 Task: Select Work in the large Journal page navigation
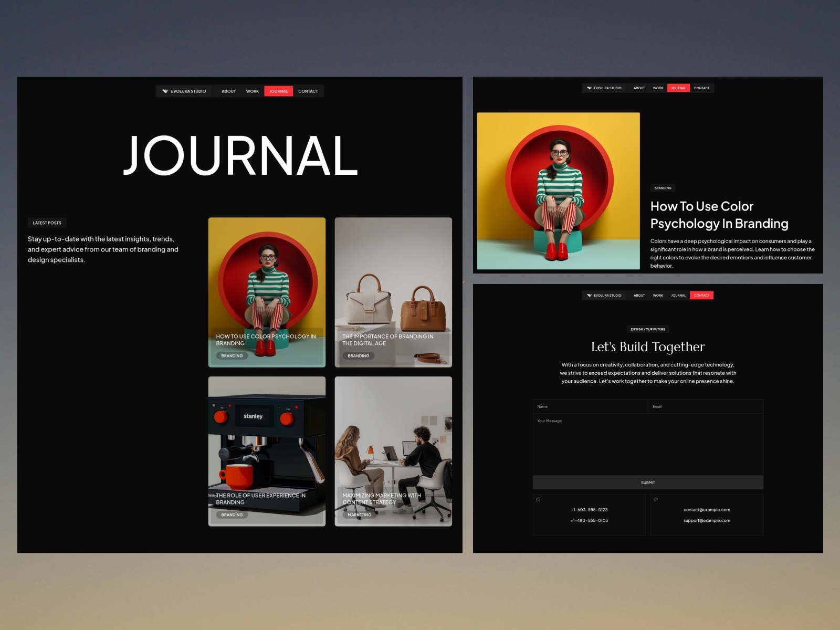tap(253, 91)
